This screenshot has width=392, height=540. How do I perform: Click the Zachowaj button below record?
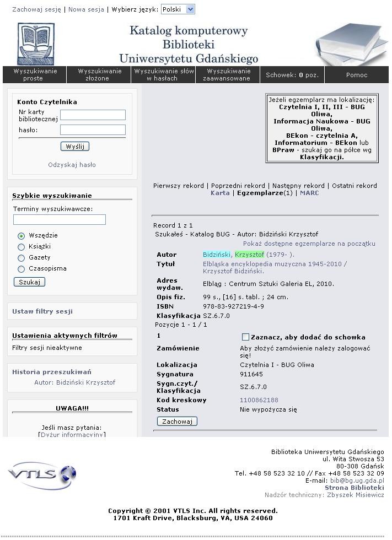point(177,422)
